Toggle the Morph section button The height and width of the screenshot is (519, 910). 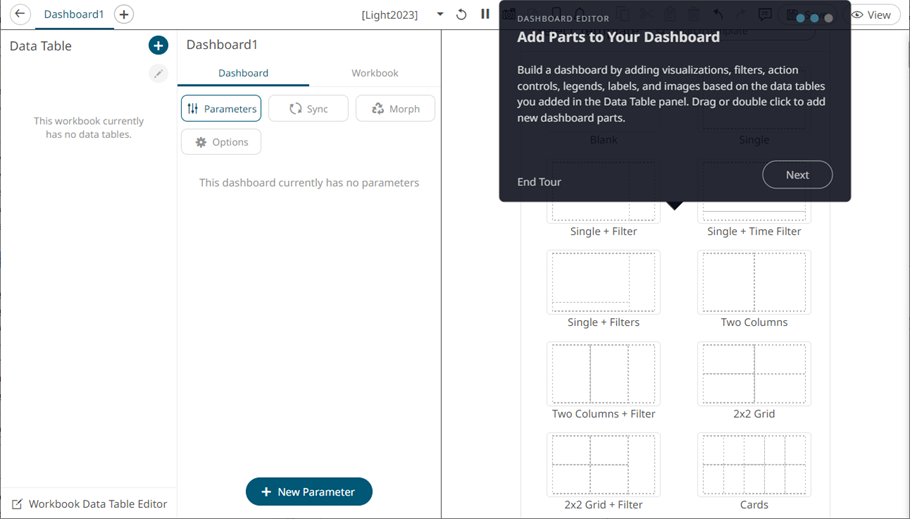coord(395,108)
